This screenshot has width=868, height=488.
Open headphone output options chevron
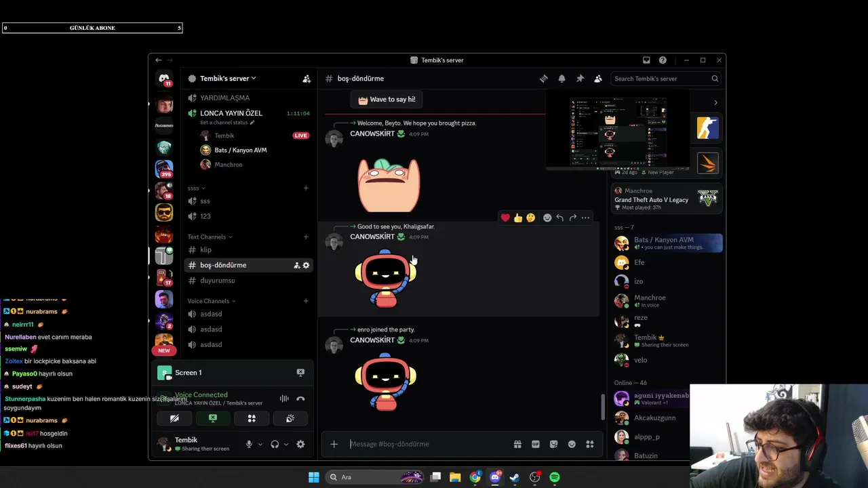pyautogui.click(x=285, y=445)
